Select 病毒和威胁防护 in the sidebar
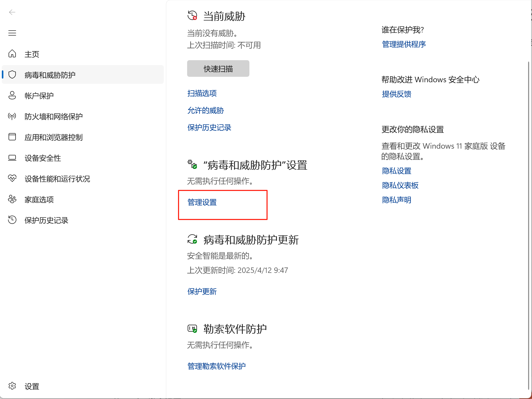Screen dimensions: 532x399 [x=83, y=75]
